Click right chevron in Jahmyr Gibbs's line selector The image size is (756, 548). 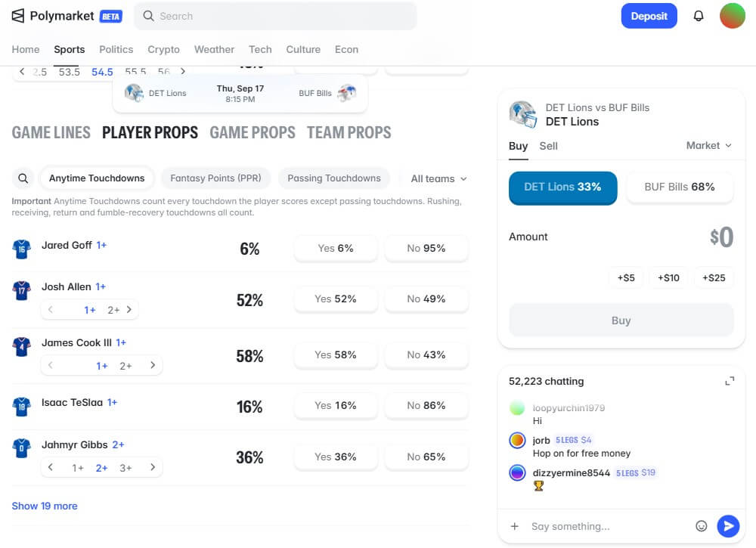click(153, 467)
